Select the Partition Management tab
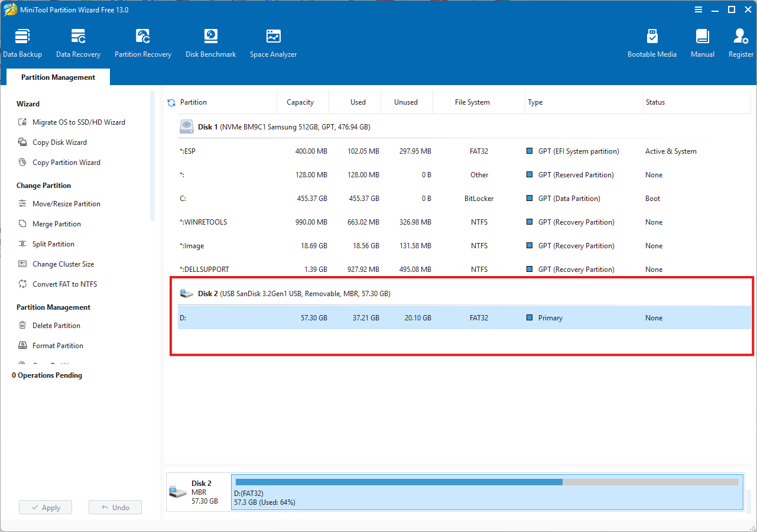The height and width of the screenshot is (532, 757). click(x=58, y=77)
